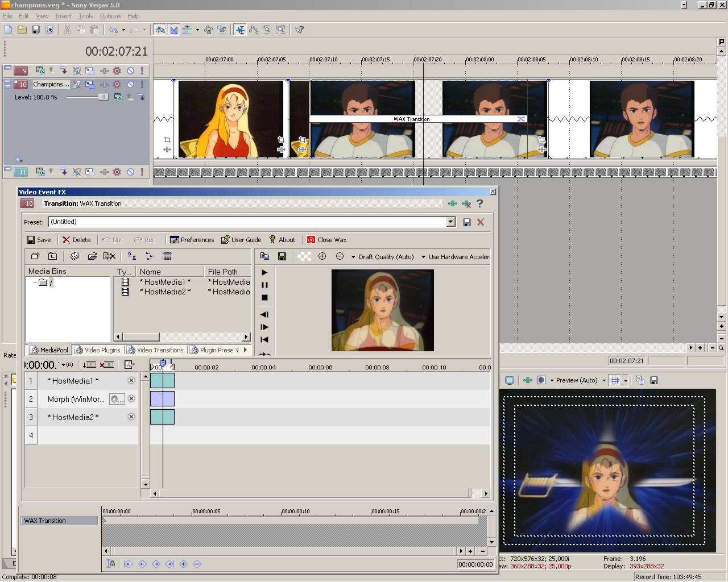
Task: Open Track FX gear icon on track 10
Action: (x=117, y=84)
